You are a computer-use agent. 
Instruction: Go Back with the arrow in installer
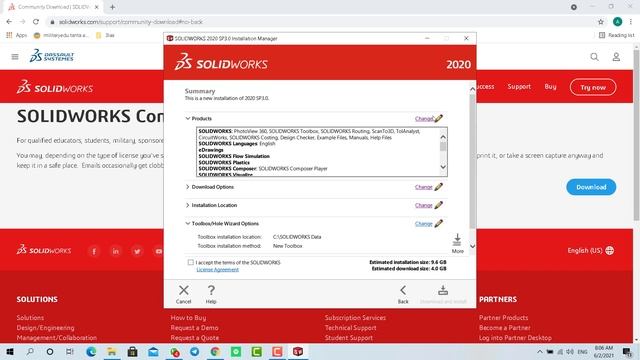point(403,290)
